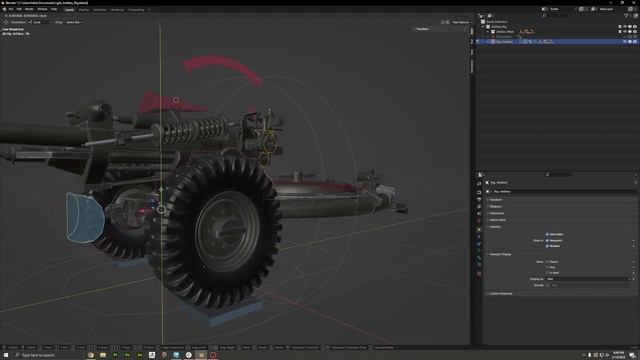640x360 pixels.
Task: Open the World properties tab
Action: 479,221
